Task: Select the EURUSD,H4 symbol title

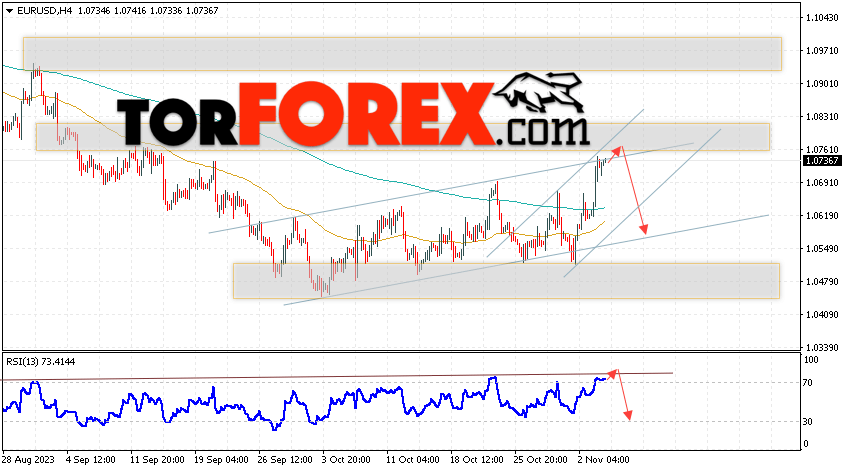Action: 45,11
